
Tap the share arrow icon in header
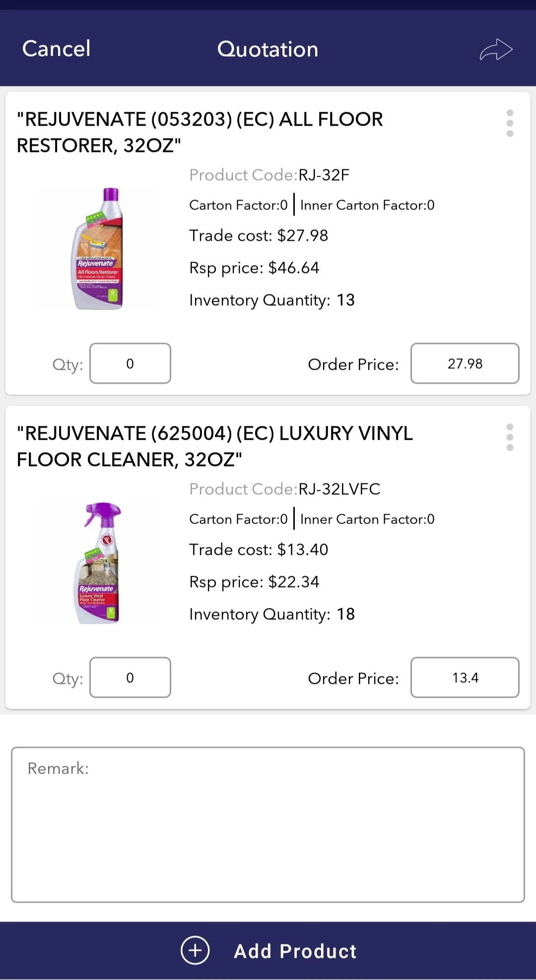point(496,50)
